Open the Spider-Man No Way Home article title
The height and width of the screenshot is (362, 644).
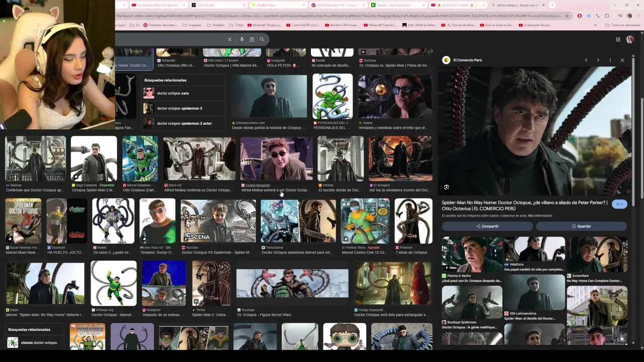(525, 206)
